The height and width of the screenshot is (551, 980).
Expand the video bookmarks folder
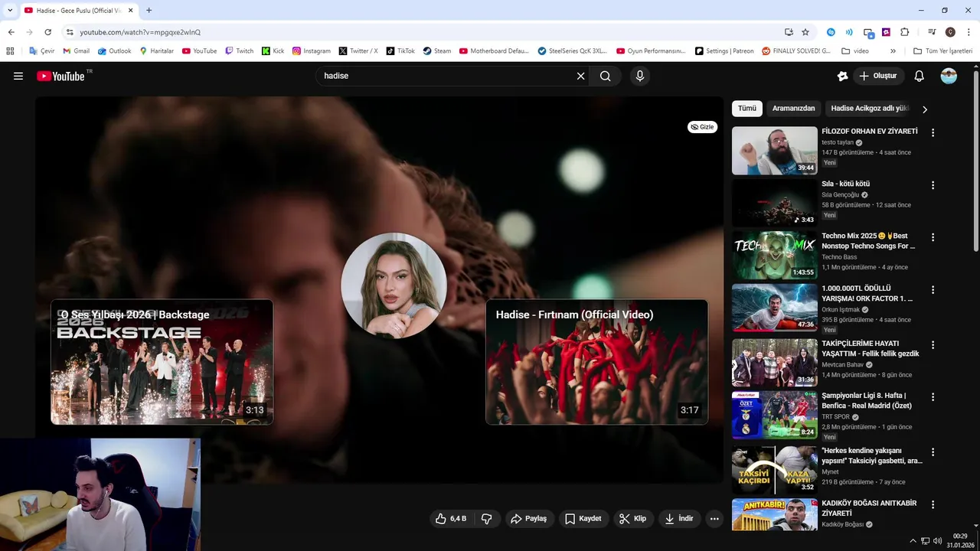(x=855, y=51)
